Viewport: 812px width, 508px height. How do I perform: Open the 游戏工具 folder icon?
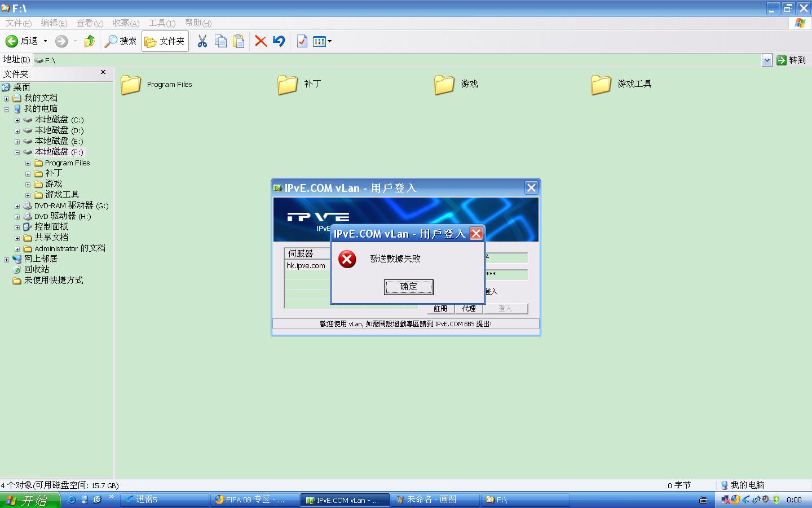click(x=601, y=85)
